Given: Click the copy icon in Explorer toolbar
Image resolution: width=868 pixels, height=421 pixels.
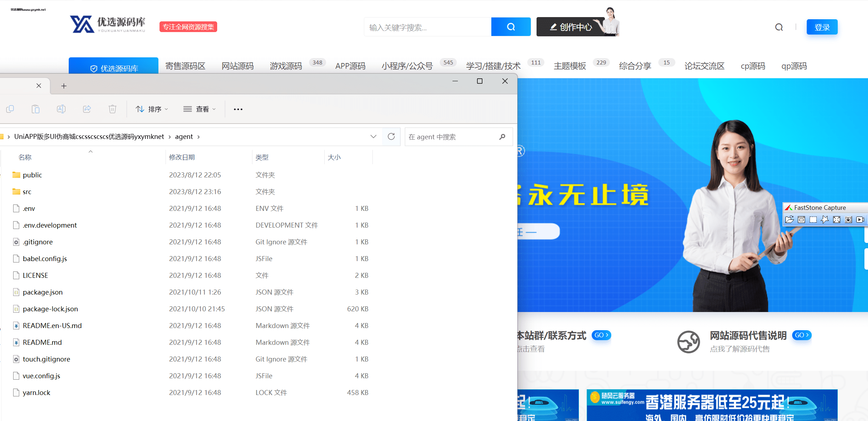Looking at the screenshot, I should click(10, 109).
